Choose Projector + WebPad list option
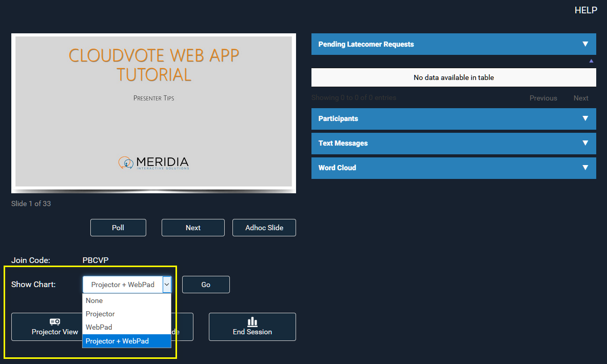Viewport: 607px width, 364px height. tap(127, 341)
